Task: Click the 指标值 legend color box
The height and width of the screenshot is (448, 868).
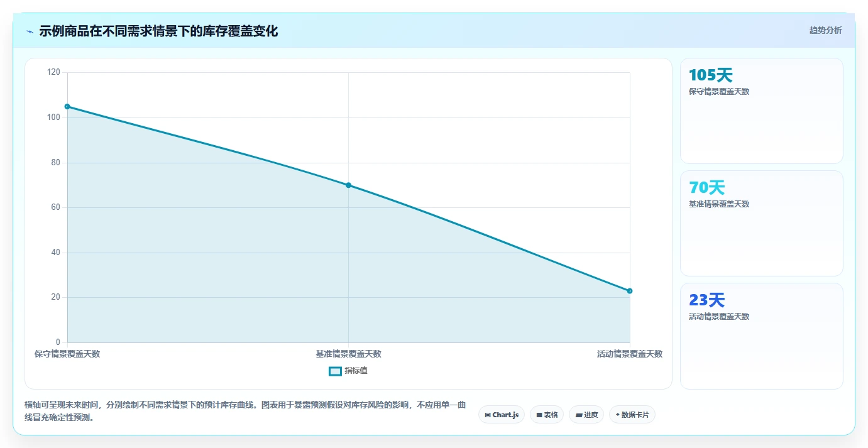Action: click(x=335, y=371)
